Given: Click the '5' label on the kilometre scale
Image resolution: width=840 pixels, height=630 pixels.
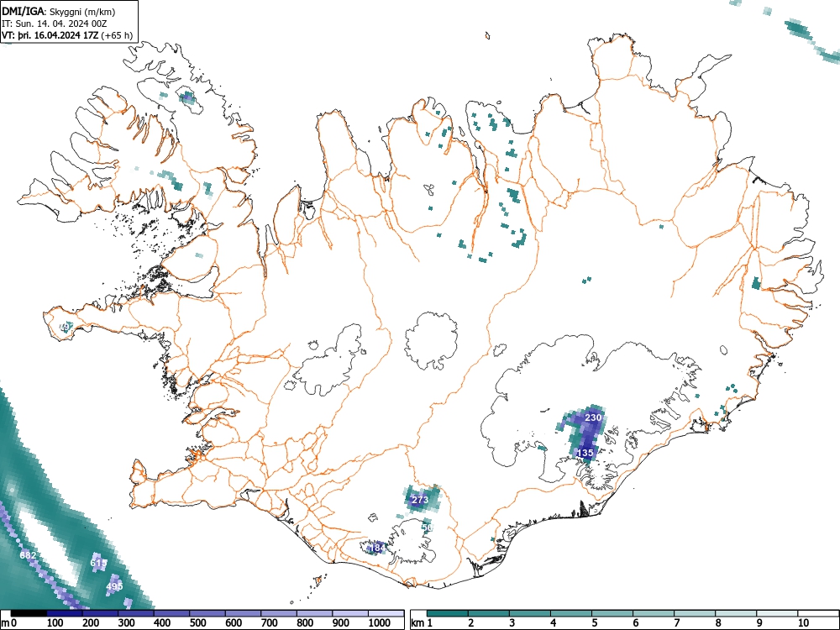Looking at the screenshot, I should [595, 623].
